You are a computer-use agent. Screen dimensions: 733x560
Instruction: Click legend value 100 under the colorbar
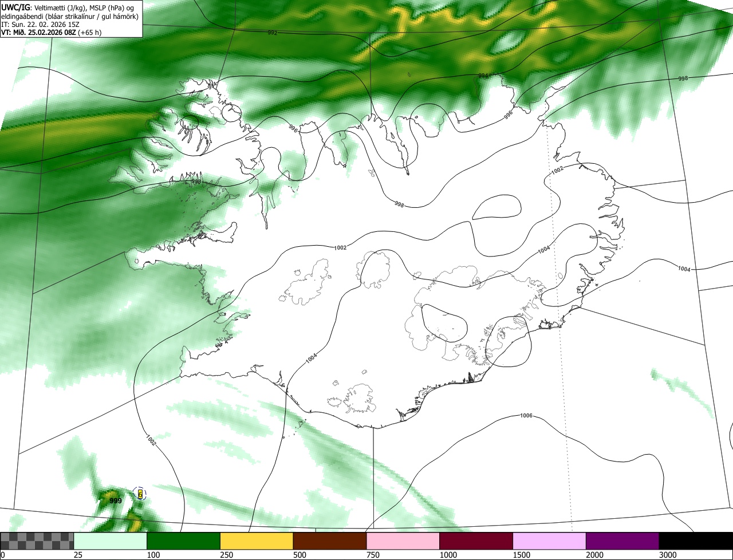click(152, 555)
